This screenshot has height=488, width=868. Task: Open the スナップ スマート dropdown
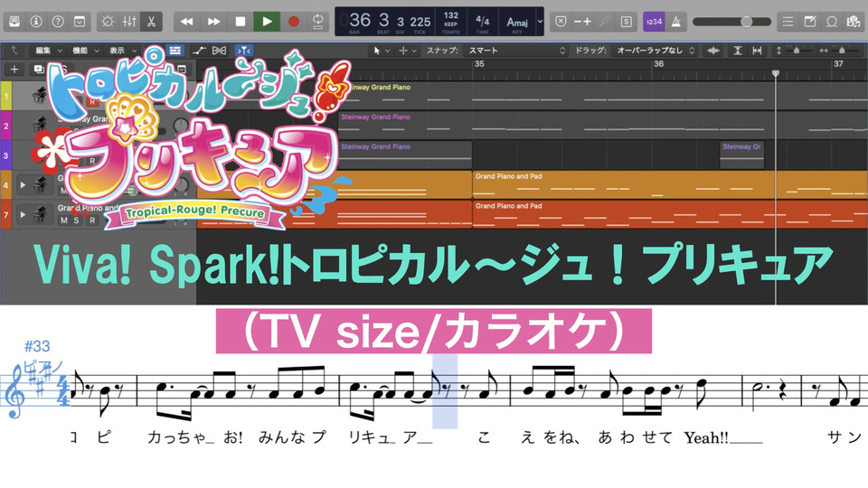point(517,51)
